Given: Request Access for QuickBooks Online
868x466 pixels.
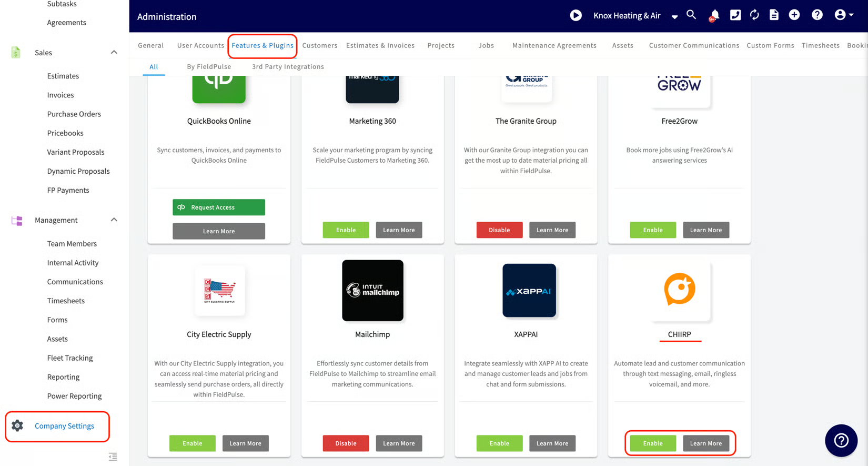Looking at the screenshot, I should click(219, 207).
